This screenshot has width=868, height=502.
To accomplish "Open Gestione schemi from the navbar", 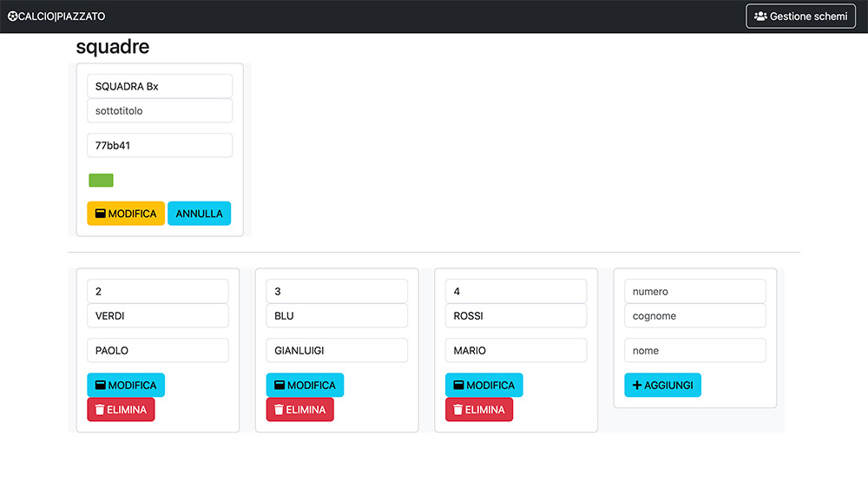I will point(800,17).
